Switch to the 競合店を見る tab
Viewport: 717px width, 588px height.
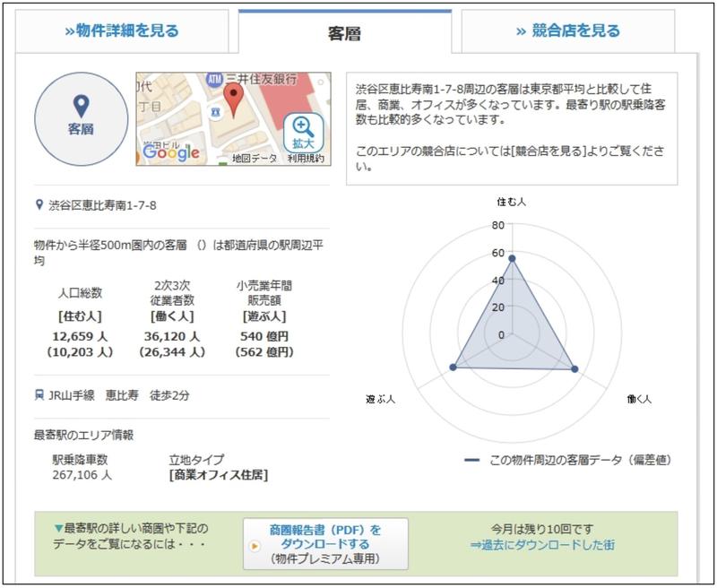pyautogui.click(x=568, y=31)
